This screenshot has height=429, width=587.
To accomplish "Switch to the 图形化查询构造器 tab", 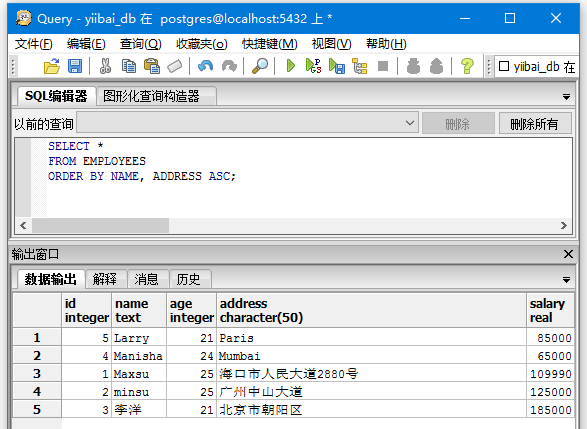I will (x=151, y=96).
